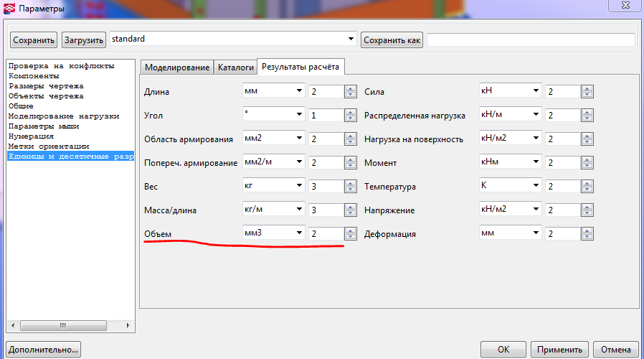The height and width of the screenshot is (359, 644).
Task: Click Сила decimals stepper arrows
Action: (587, 91)
